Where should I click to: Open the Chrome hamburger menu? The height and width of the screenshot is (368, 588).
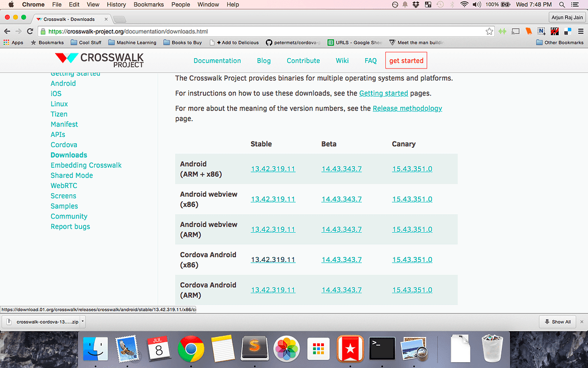[x=579, y=31]
